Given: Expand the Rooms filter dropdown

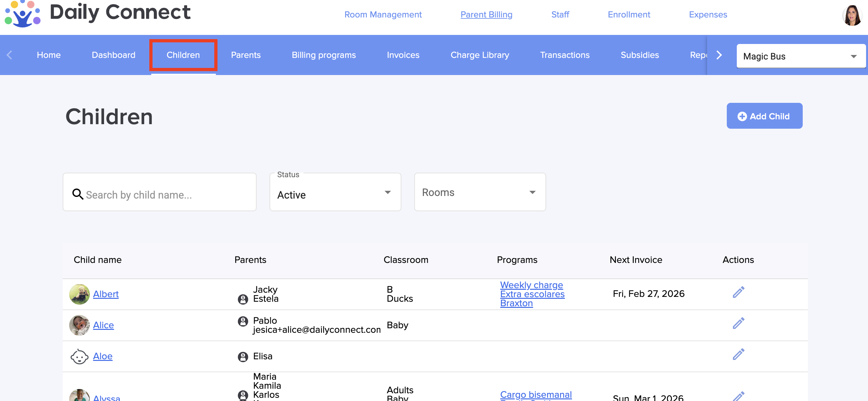Looking at the screenshot, I should 480,192.
